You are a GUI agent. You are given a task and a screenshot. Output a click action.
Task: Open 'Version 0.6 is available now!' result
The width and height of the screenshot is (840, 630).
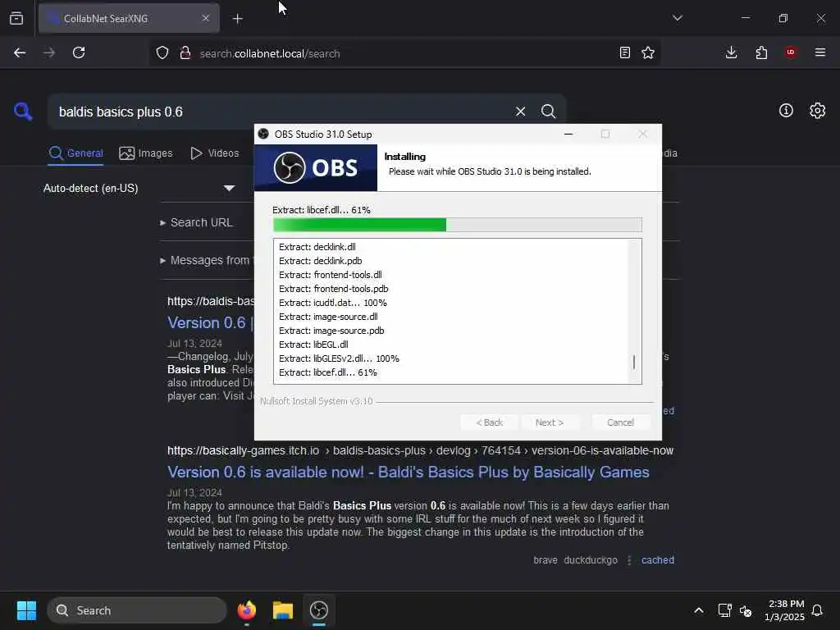click(x=409, y=472)
